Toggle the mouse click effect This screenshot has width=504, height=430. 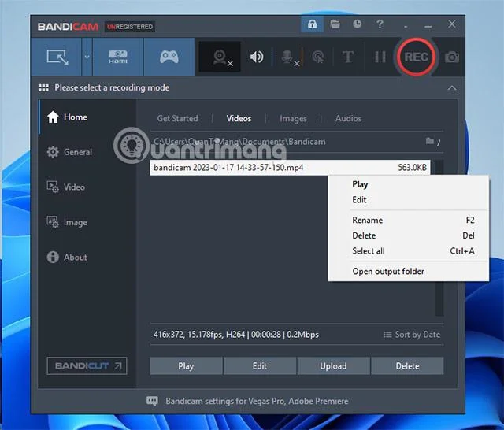318,57
